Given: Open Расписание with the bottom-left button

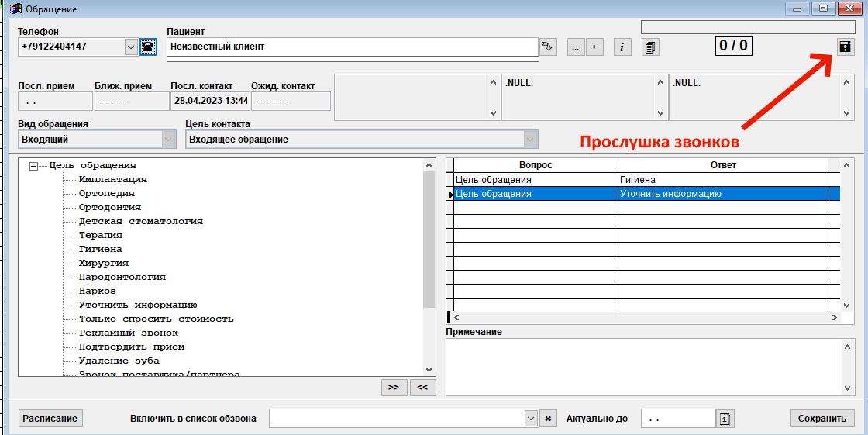Looking at the screenshot, I should pos(50,419).
